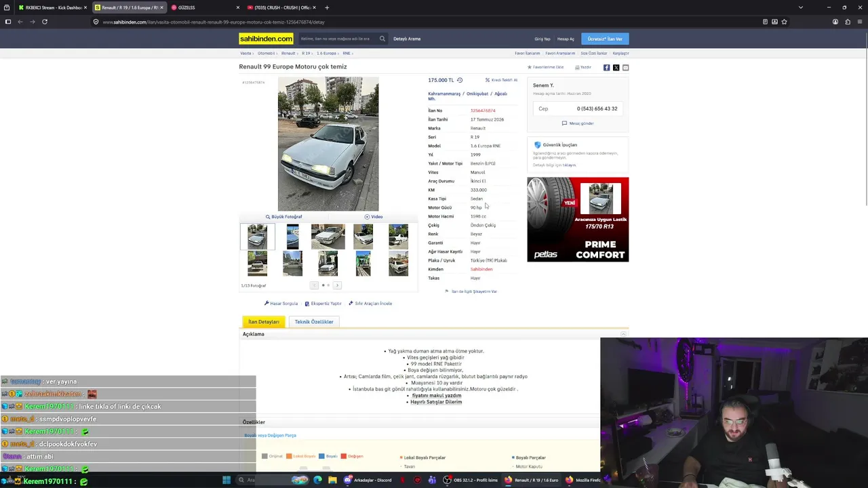
Task: Click the Petlas Prime Comfort tire ad
Action: [x=578, y=220]
